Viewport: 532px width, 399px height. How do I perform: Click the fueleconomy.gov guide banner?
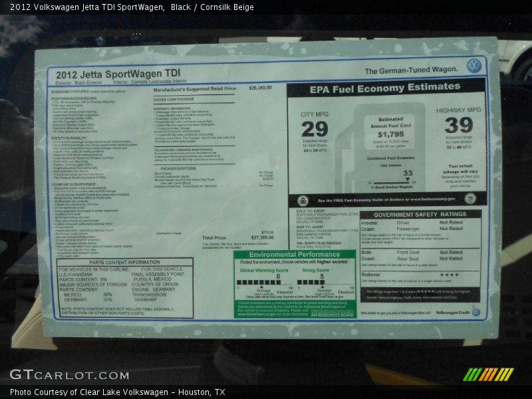(388, 199)
